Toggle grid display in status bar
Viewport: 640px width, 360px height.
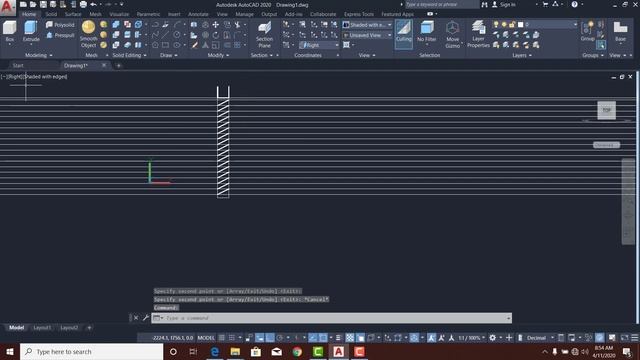tap(222, 338)
